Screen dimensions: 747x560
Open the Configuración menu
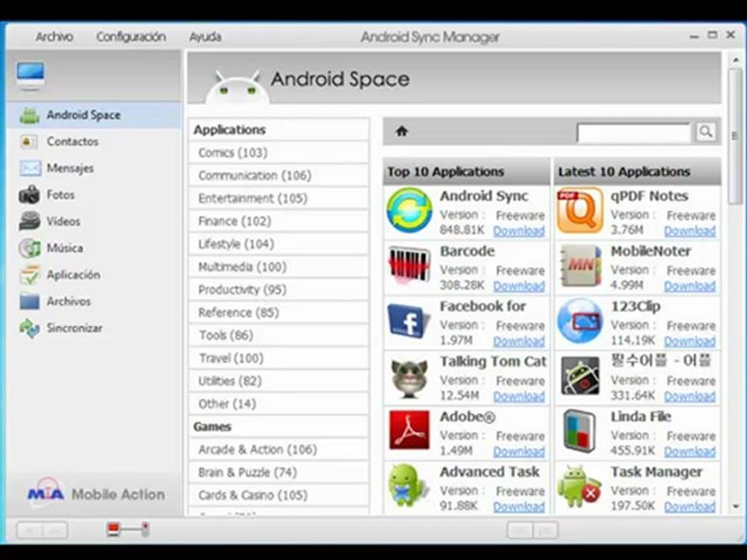(x=131, y=37)
